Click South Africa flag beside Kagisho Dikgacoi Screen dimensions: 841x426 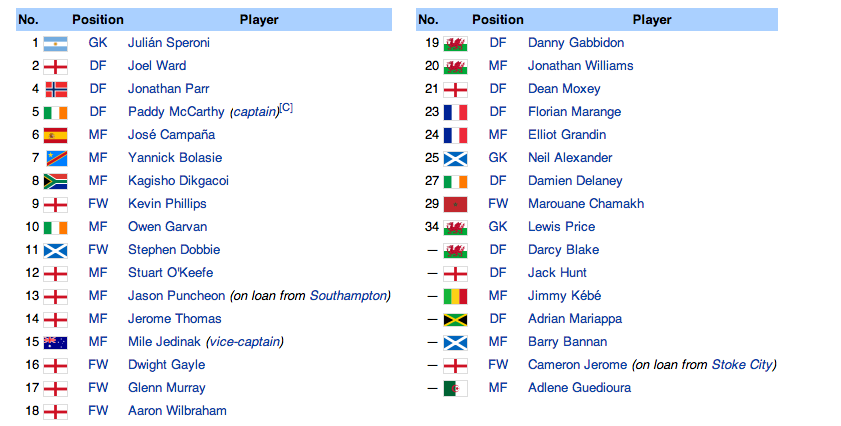click(55, 181)
